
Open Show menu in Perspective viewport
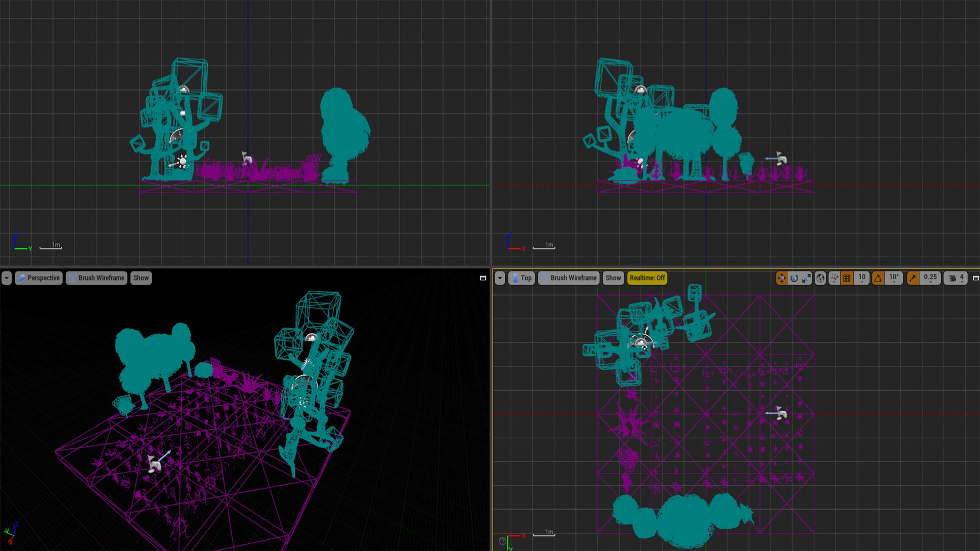141,278
